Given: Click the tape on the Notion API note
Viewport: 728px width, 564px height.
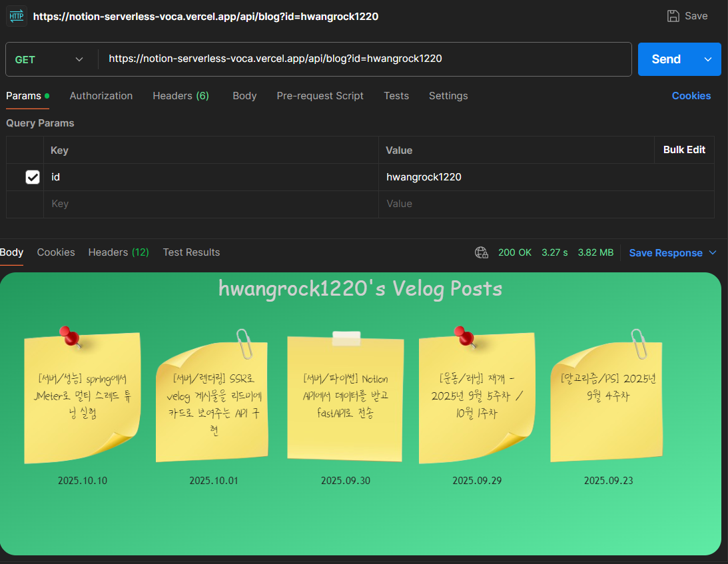Looking at the screenshot, I should click(346, 338).
